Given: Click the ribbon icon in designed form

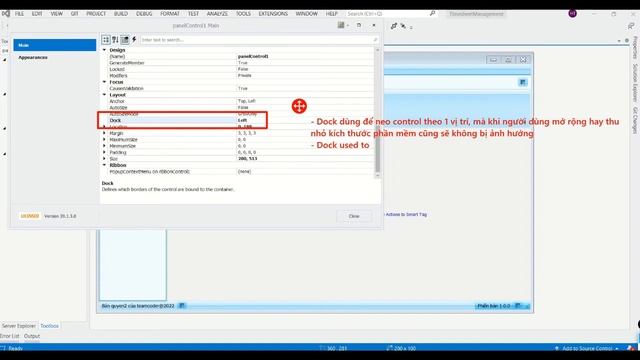Looking at the screenshot, I should (x=522, y=82).
